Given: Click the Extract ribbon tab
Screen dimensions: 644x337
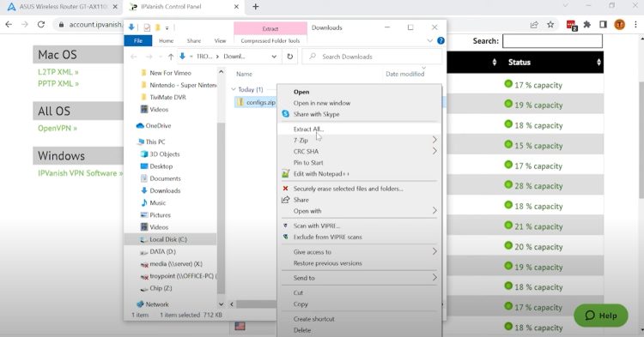Looking at the screenshot, I should (270, 28).
